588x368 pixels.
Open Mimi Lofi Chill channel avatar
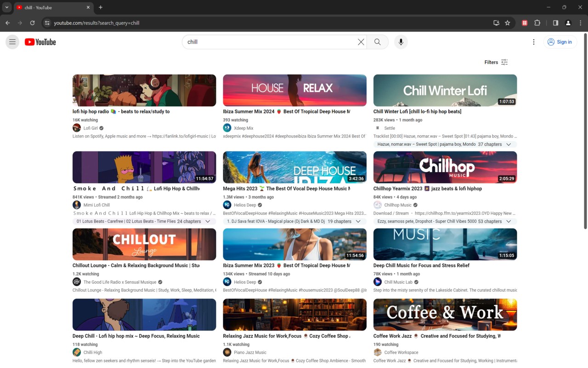(77, 205)
